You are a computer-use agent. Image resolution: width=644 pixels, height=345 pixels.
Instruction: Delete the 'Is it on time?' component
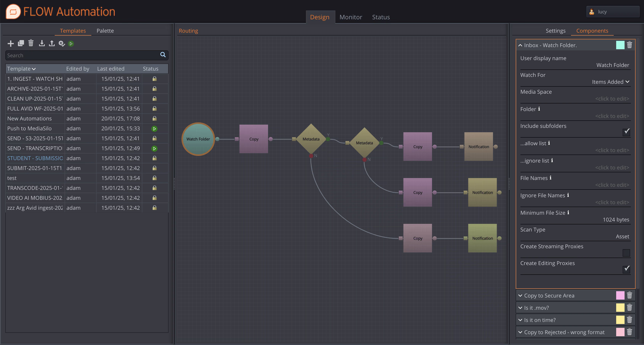pos(630,320)
